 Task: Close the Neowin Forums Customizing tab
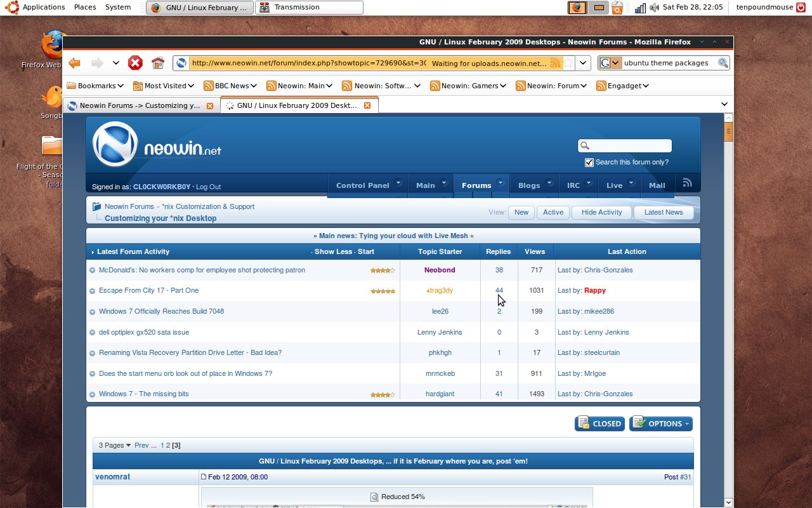click(x=210, y=105)
